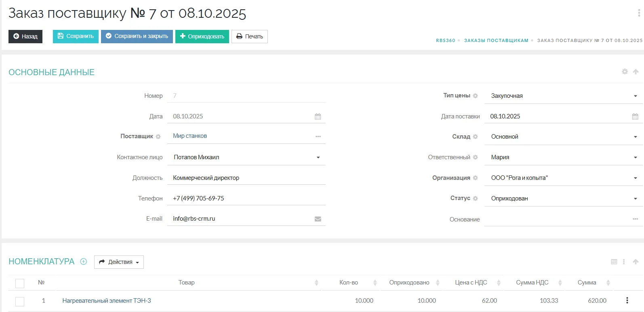
Task: Open the row actions menu for Нагревательный элемент ТЭН-3
Action: [627, 300]
